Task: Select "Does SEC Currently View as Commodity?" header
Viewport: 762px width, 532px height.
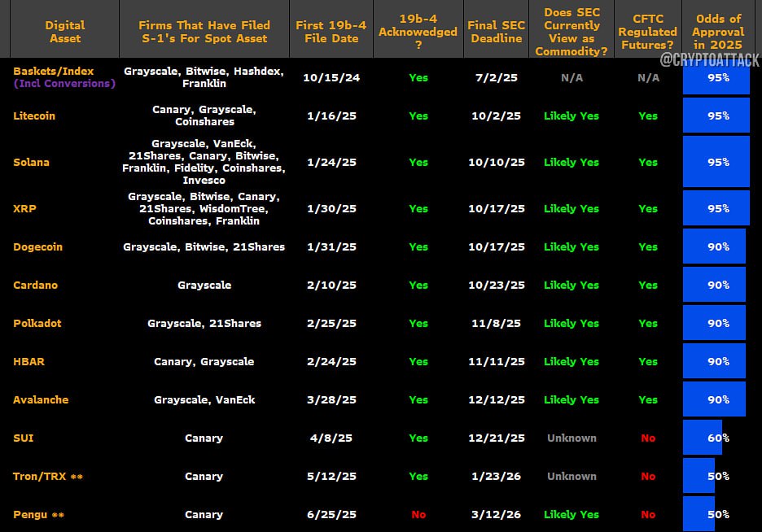Action: [x=571, y=32]
